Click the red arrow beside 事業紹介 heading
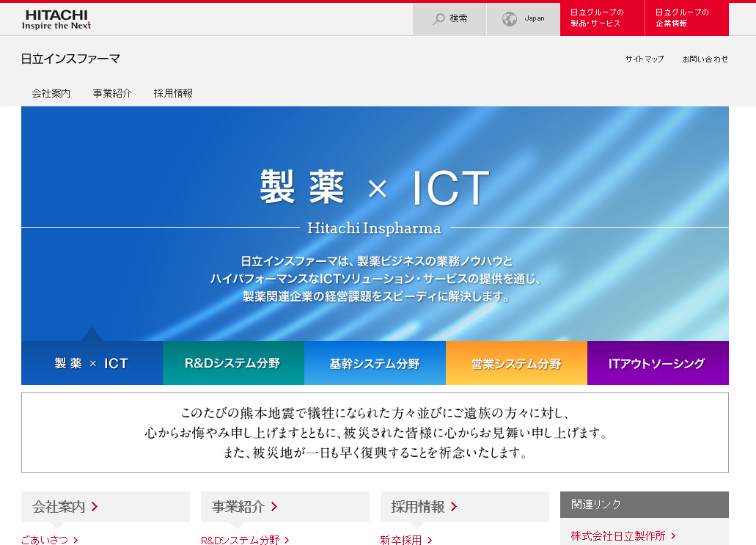756x545 pixels. click(274, 506)
